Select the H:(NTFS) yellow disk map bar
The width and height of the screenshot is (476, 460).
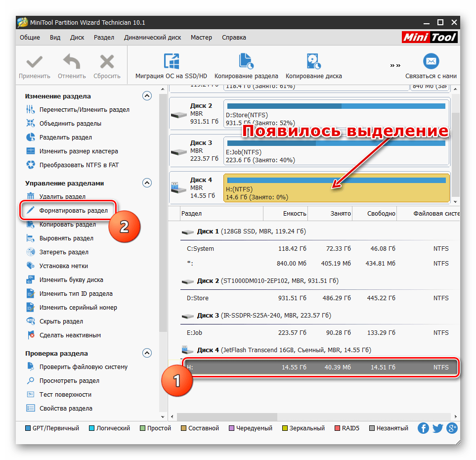336,188
